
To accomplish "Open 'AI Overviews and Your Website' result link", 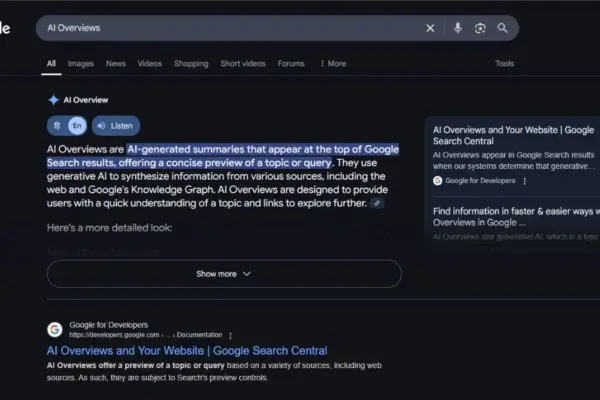I will tap(187, 350).
